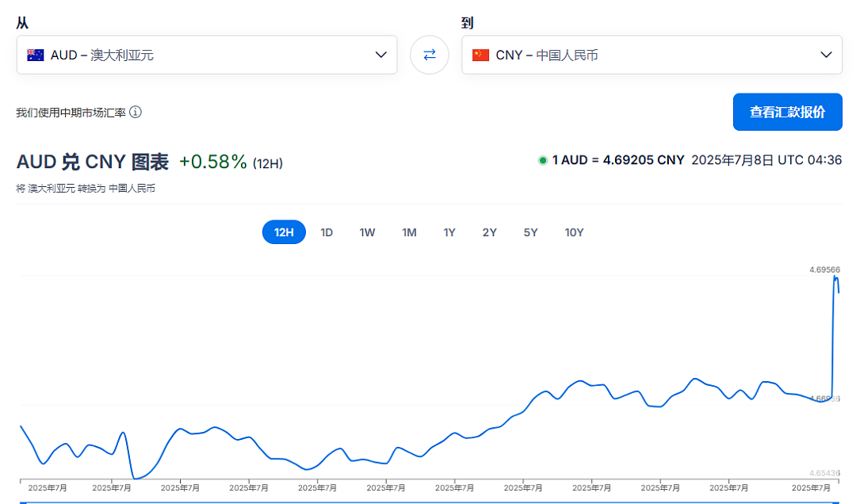This screenshot has height=504, width=856.
Task: Click the 我们使用中期市场汇率 text
Action: [x=71, y=113]
